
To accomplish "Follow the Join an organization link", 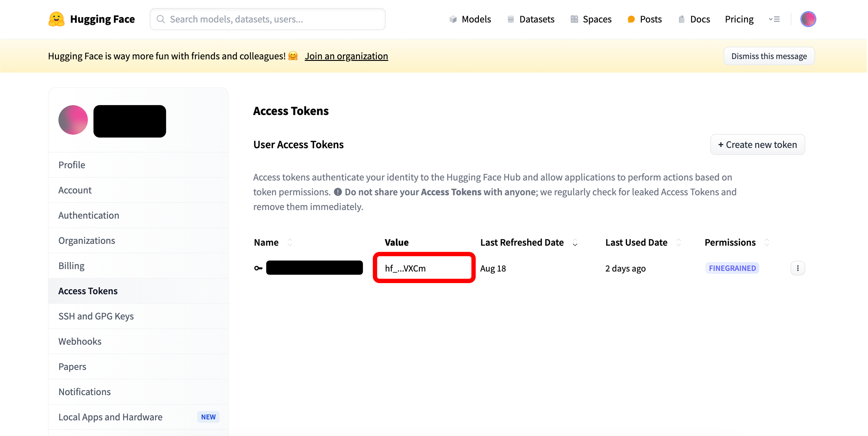I will pos(346,56).
